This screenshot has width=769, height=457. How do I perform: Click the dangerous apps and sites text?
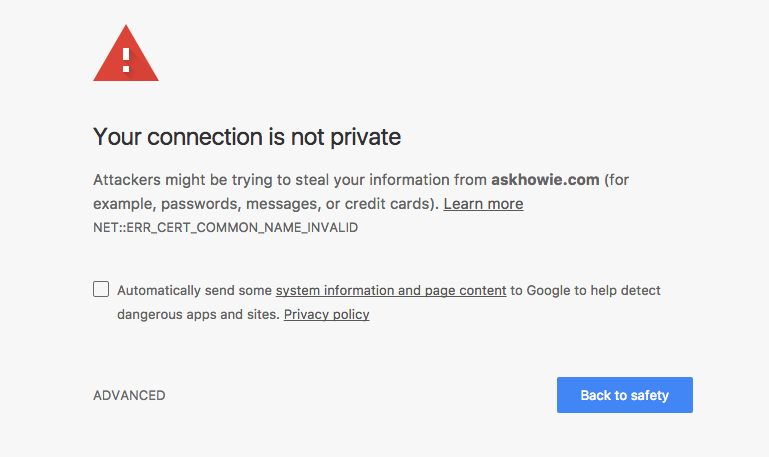(x=198, y=314)
